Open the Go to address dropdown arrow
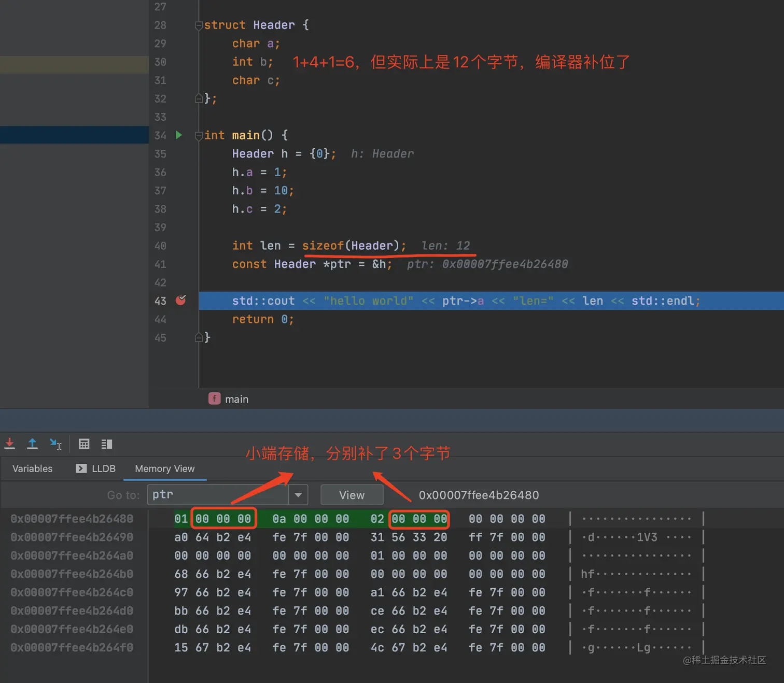Viewport: 784px width, 683px height. [x=298, y=495]
